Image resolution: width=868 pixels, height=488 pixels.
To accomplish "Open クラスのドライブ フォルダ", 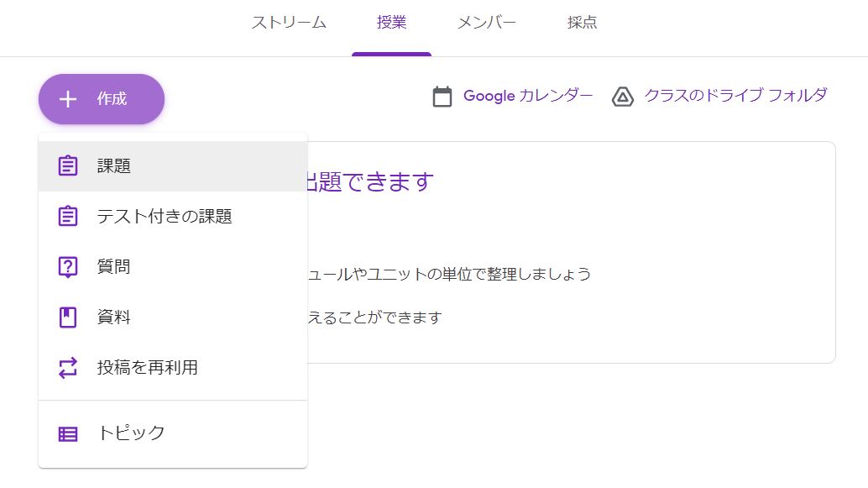I will pos(735,96).
